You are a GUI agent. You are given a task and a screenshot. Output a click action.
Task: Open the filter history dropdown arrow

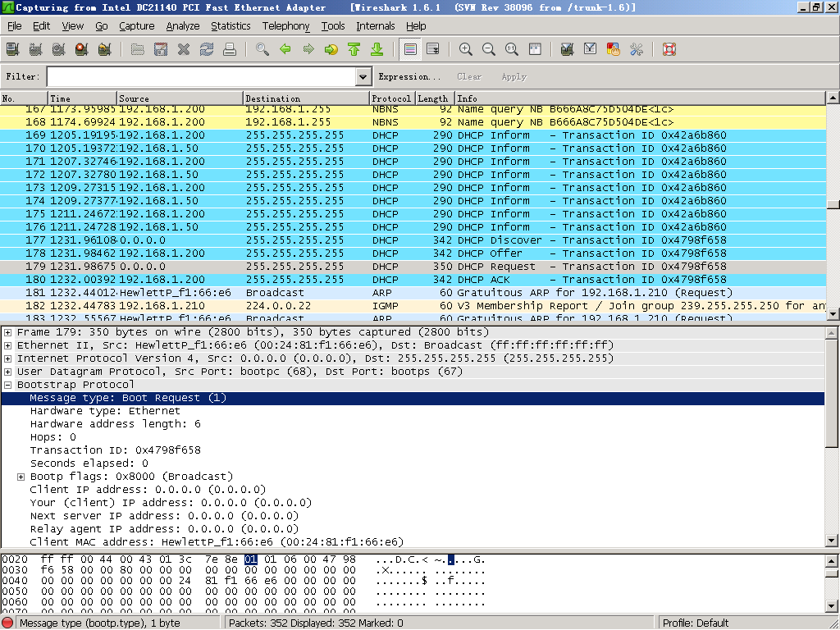363,76
